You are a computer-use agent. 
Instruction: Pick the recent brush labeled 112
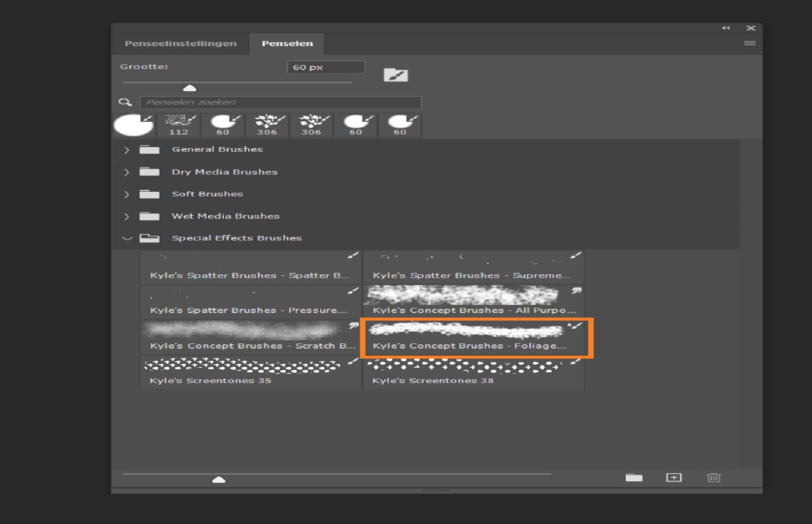(178, 125)
